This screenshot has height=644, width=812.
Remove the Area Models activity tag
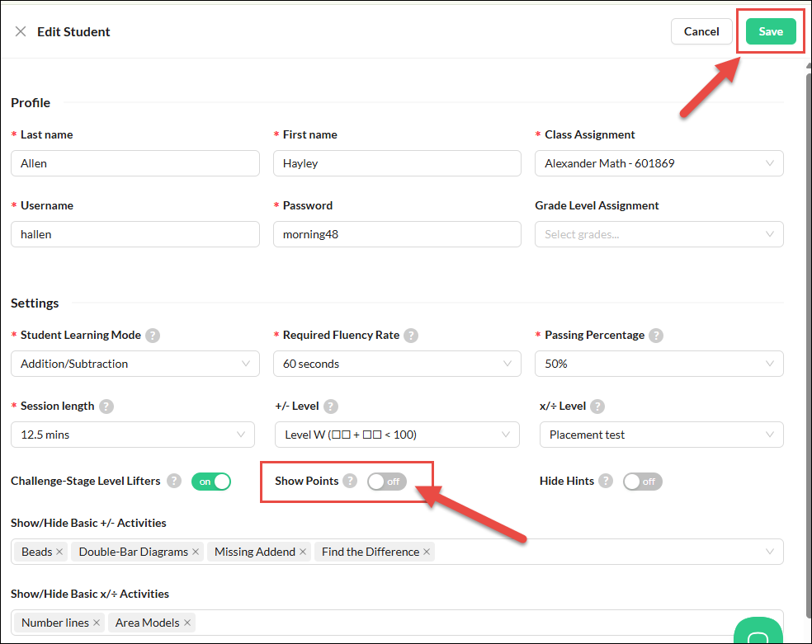pyautogui.click(x=186, y=623)
